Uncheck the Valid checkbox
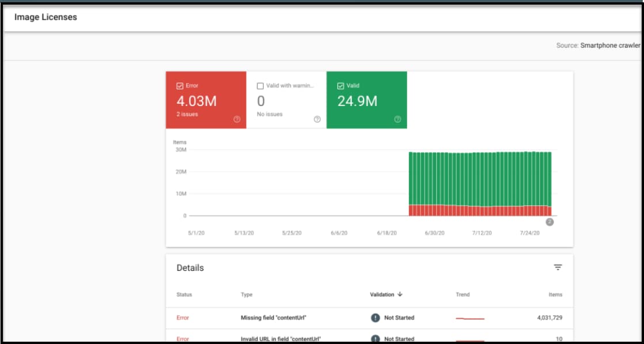 click(340, 86)
